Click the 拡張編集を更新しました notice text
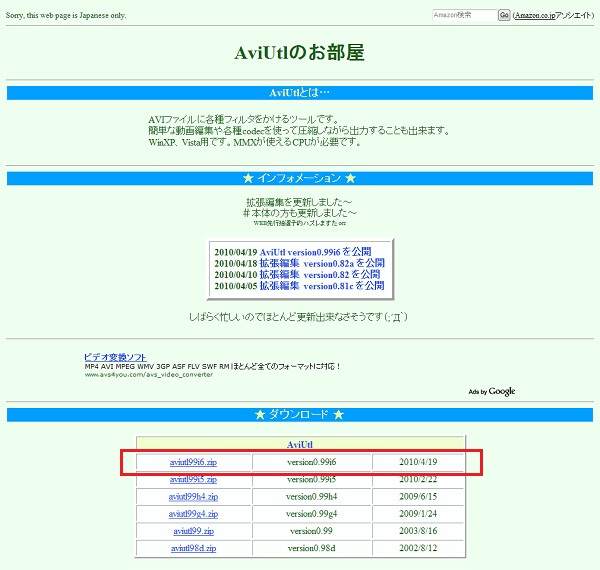The image size is (600, 570). (x=299, y=202)
